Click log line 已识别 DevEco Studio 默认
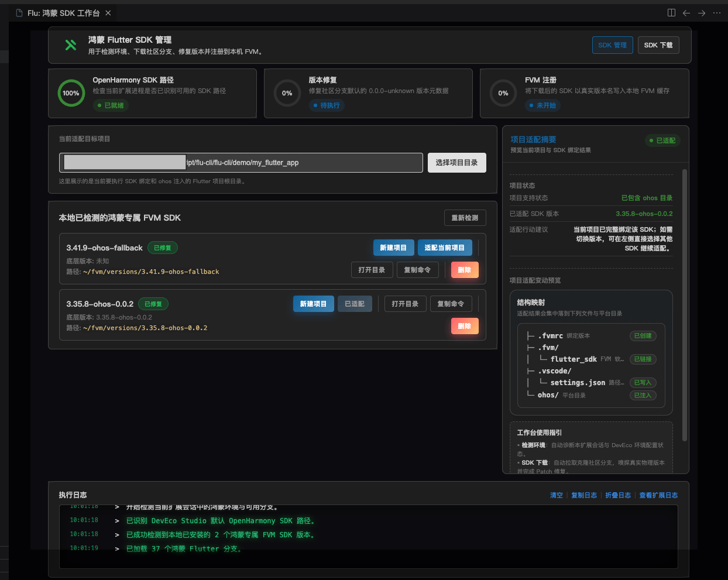The image size is (728, 580). pyautogui.click(x=222, y=521)
